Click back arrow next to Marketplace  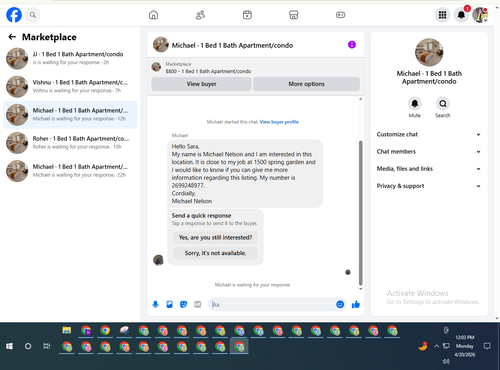12,37
